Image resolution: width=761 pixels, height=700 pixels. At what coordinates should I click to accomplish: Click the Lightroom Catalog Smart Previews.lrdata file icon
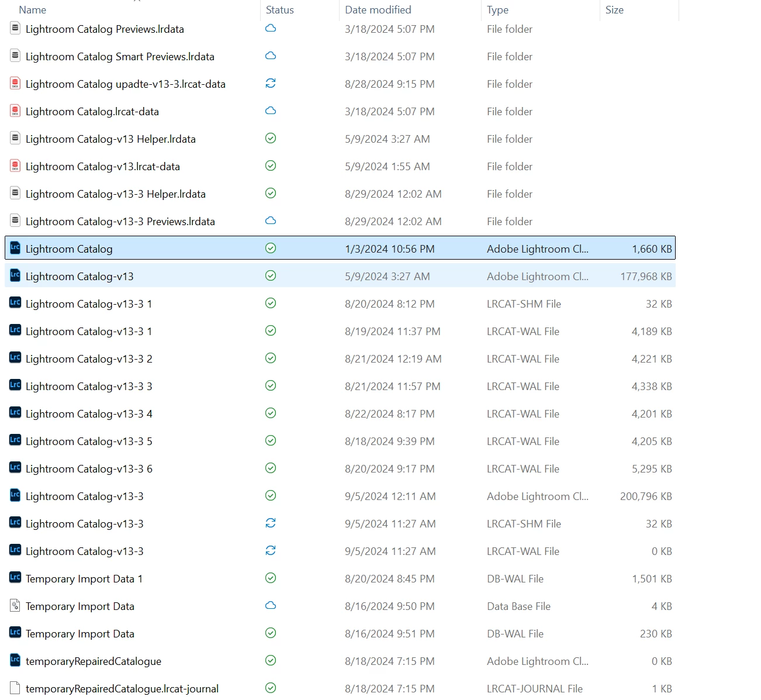(x=15, y=56)
